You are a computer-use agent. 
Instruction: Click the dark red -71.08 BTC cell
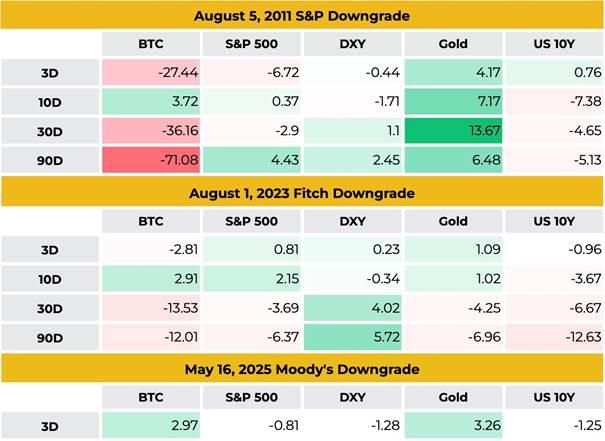click(x=150, y=160)
